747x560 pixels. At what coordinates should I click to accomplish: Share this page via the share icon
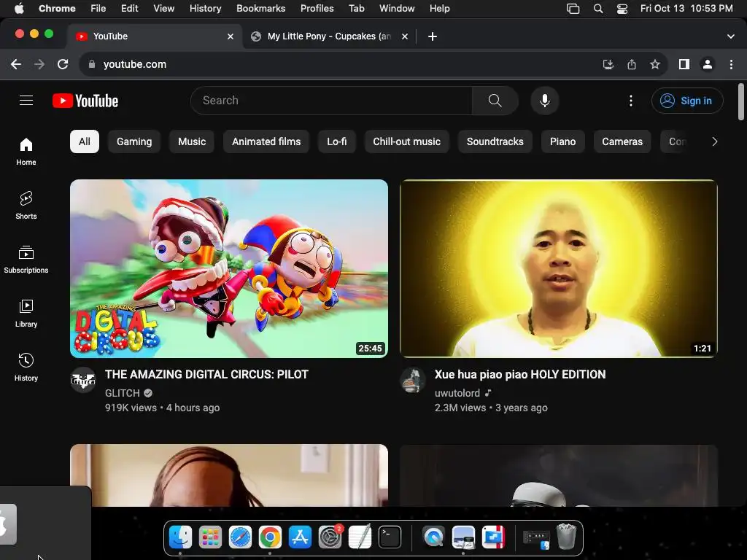tap(631, 64)
